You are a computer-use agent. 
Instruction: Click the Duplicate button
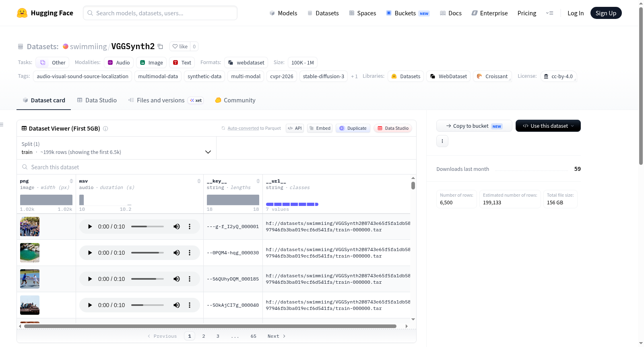[353, 128]
